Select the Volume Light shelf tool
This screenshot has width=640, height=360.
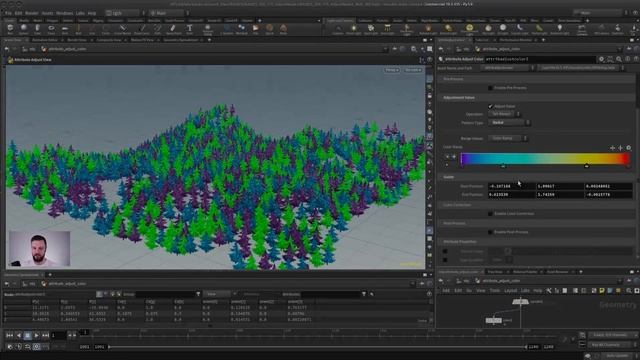tap(428, 29)
